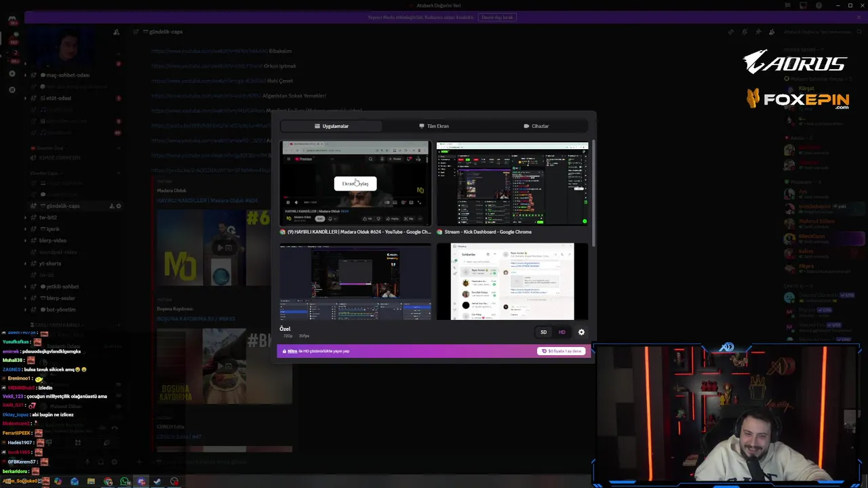Click Add a Server plus icon
The image size is (868, 488).
click(12, 73)
